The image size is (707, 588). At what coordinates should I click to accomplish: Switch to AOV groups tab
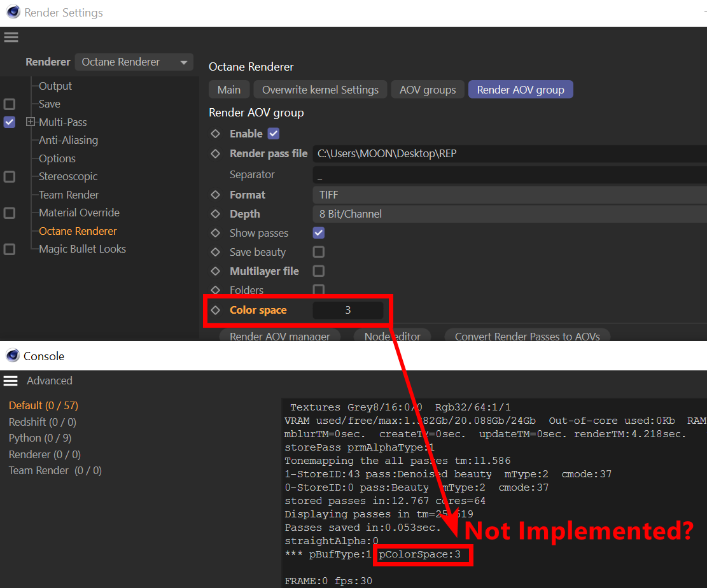[428, 90]
